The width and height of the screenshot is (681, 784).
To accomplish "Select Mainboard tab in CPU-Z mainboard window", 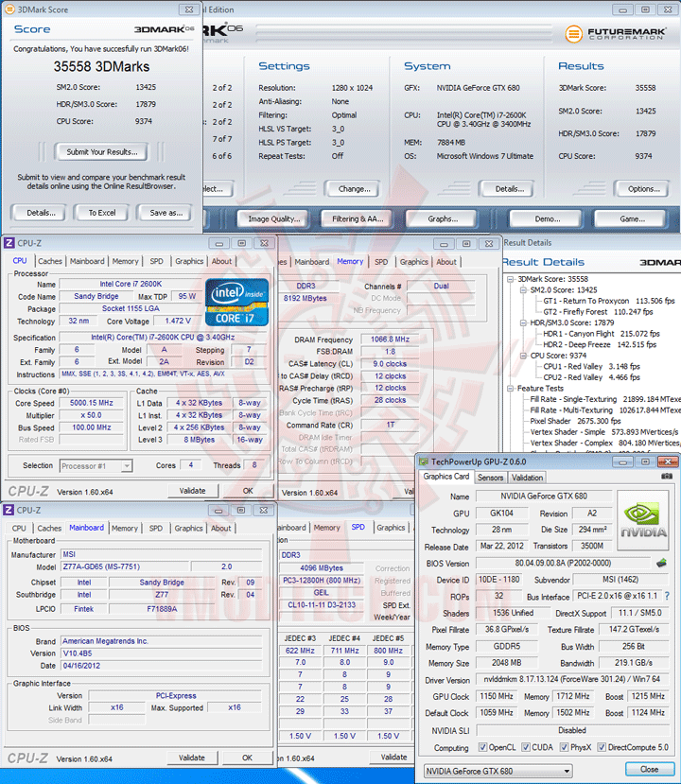I will click(x=86, y=528).
